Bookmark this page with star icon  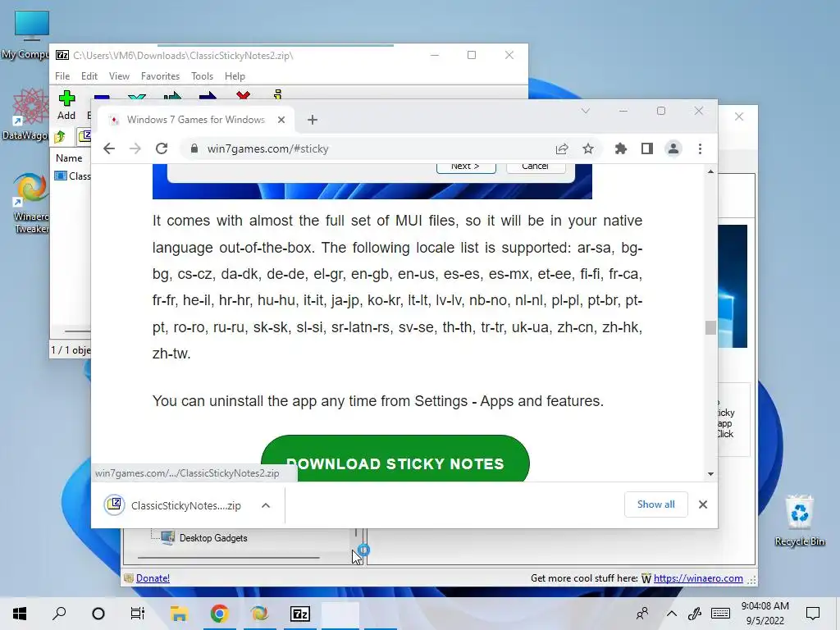[587, 148]
